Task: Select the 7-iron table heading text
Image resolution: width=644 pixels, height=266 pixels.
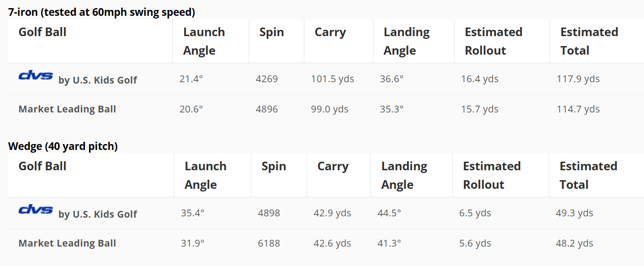Action: coord(102,12)
